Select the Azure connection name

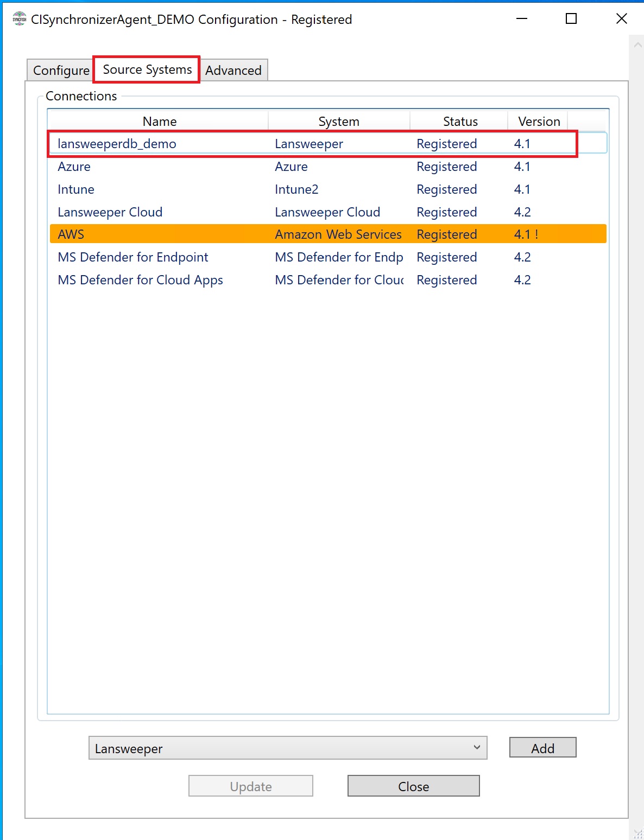74,167
